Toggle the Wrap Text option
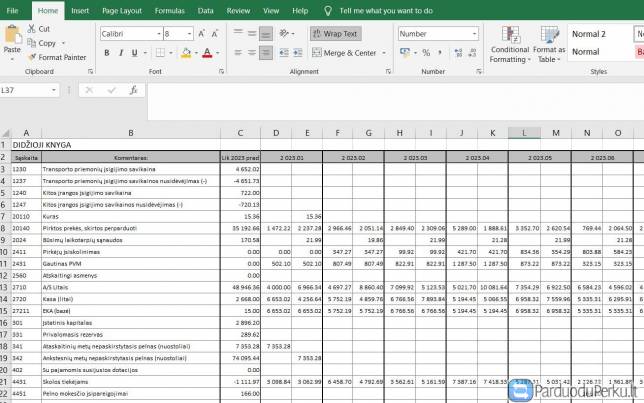The height and width of the screenshot is (403, 644). [x=335, y=34]
